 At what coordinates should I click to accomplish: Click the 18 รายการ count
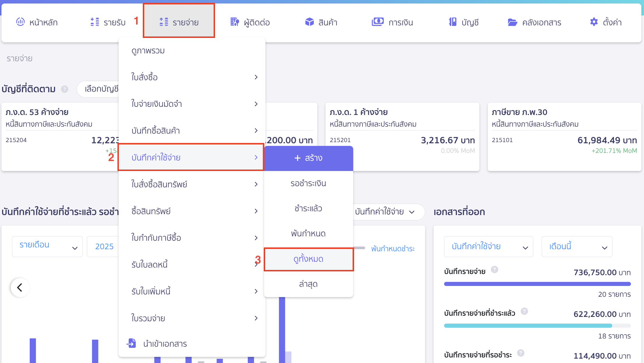click(x=614, y=336)
